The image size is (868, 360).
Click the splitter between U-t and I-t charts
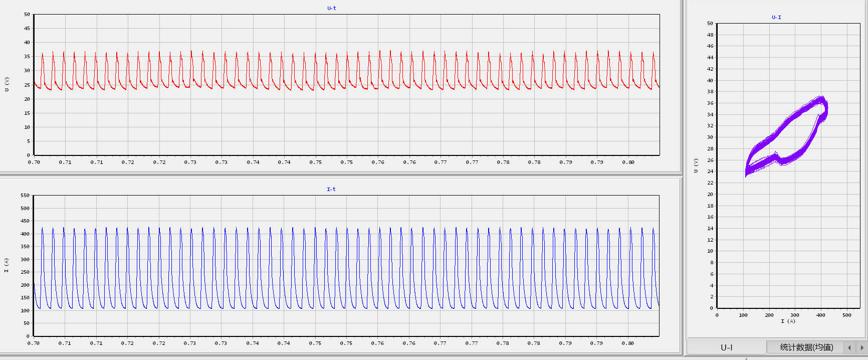(341, 174)
